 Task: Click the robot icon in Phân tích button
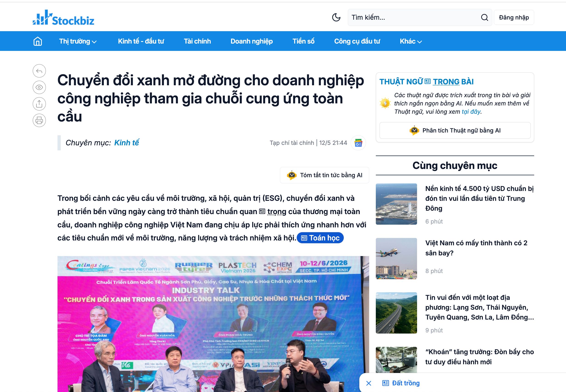click(414, 130)
